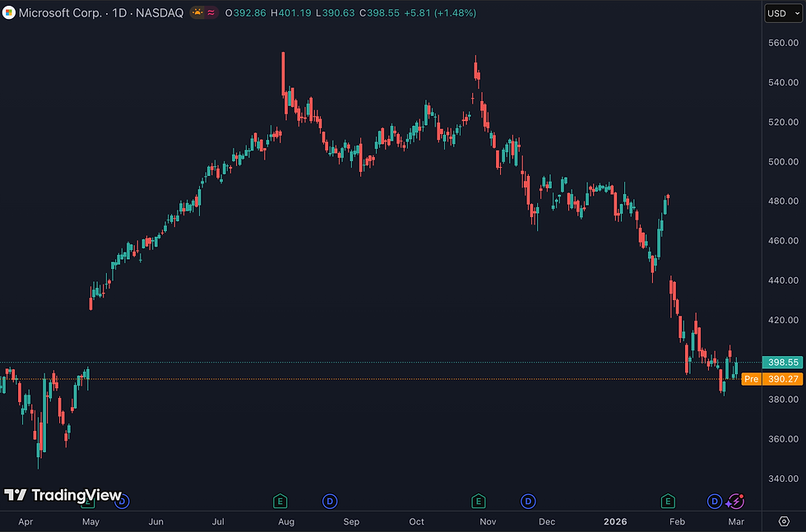The height and width of the screenshot is (532, 806).
Task: Click the earnings E marker near November
Action: (x=479, y=501)
